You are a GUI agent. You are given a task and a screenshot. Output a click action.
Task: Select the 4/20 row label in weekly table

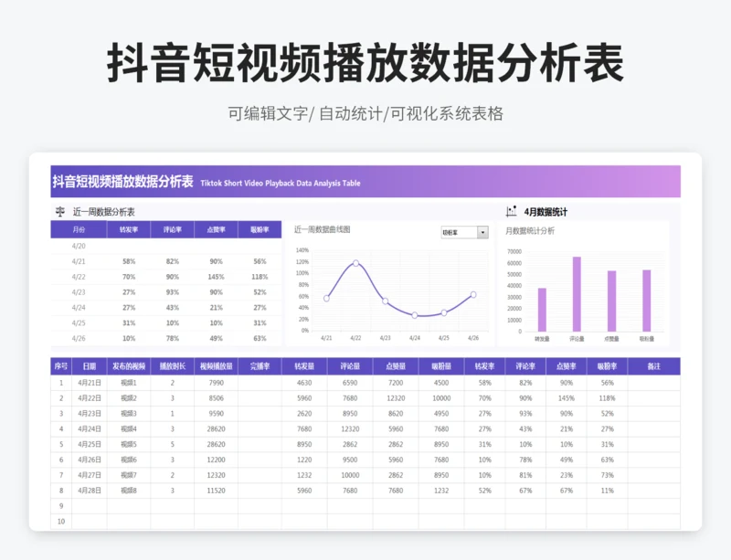pyautogui.click(x=79, y=246)
